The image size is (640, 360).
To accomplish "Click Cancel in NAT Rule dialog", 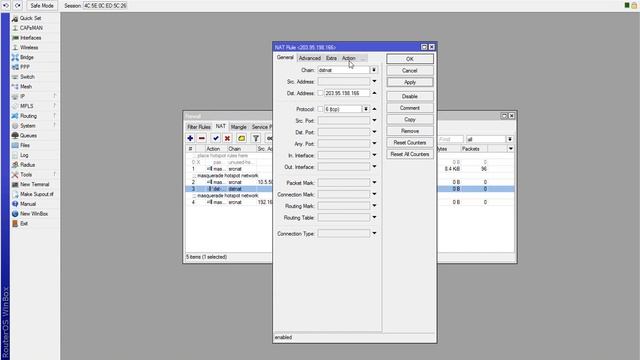I will pos(410,71).
